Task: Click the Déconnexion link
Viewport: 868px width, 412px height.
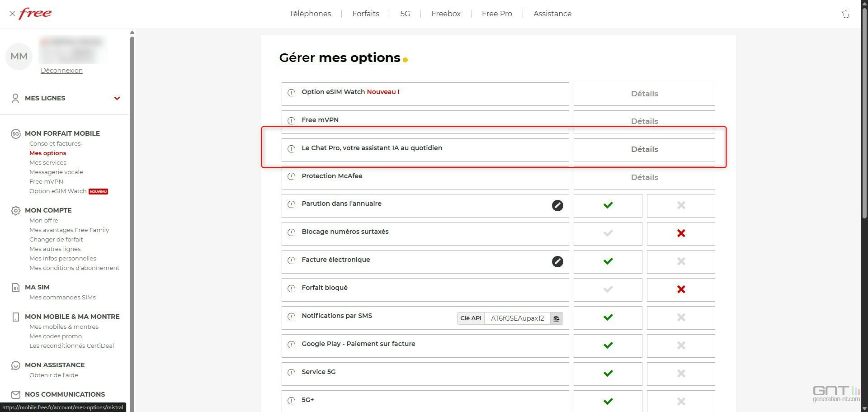Action: (x=61, y=71)
